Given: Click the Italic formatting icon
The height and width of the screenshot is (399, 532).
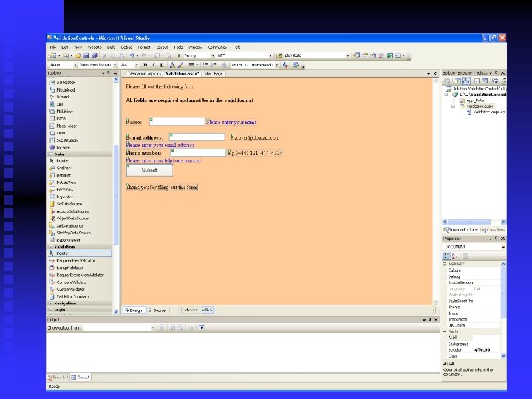Looking at the screenshot, I should 154,65.
